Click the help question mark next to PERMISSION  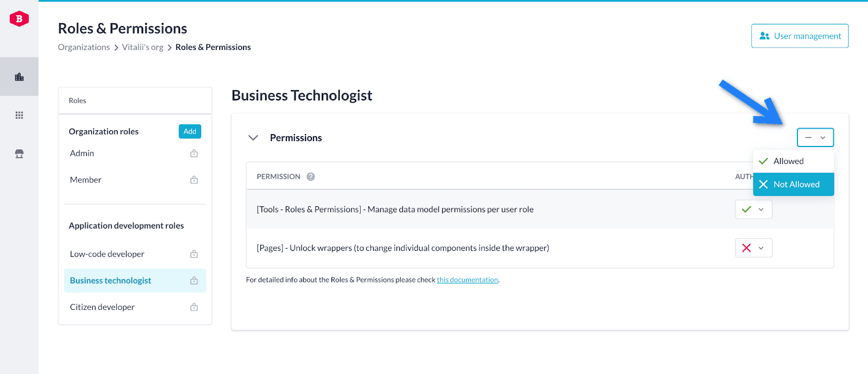coord(310,176)
